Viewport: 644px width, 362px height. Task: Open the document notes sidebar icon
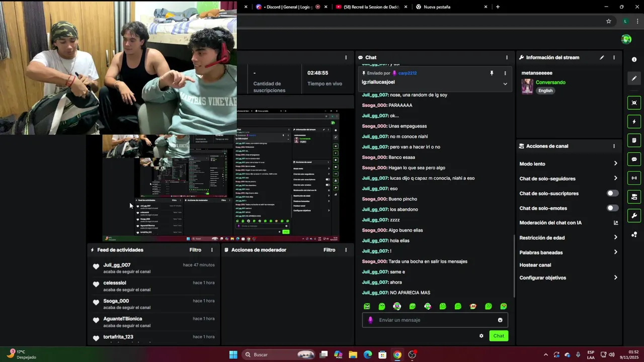(x=634, y=140)
